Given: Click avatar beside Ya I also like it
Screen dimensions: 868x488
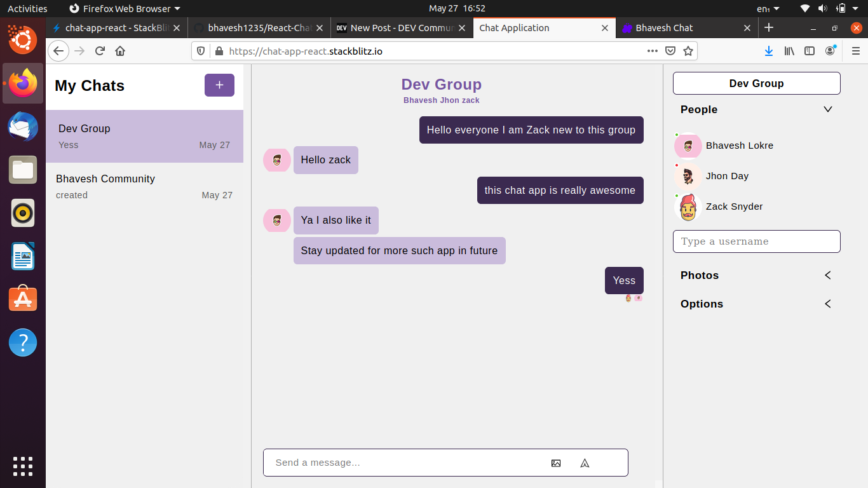Looking at the screenshot, I should click(x=277, y=220).
